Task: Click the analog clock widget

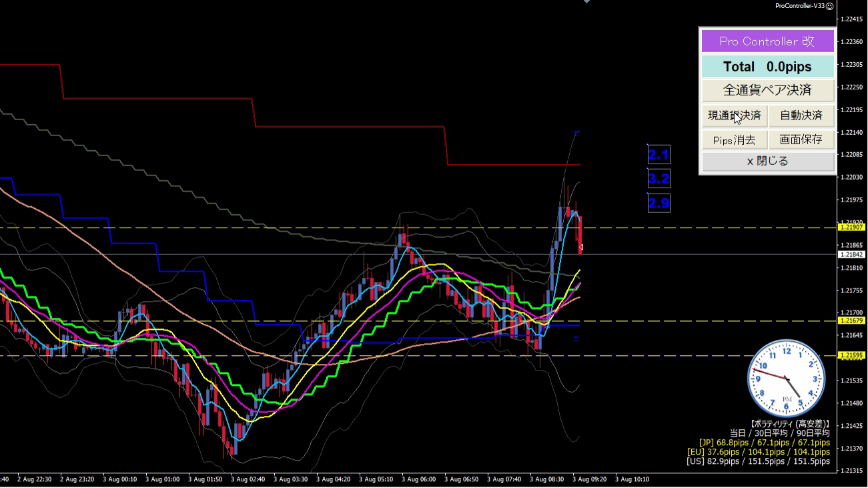Action: pos(787,379)
